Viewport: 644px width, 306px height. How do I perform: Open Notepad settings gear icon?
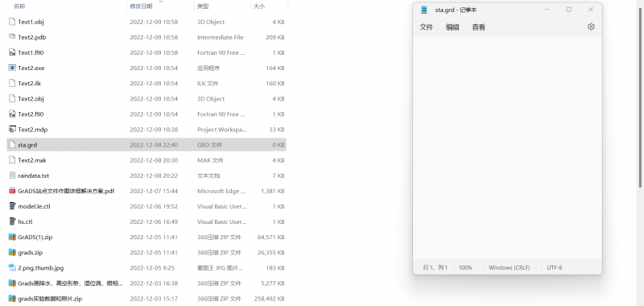click(x=591, y=27)
